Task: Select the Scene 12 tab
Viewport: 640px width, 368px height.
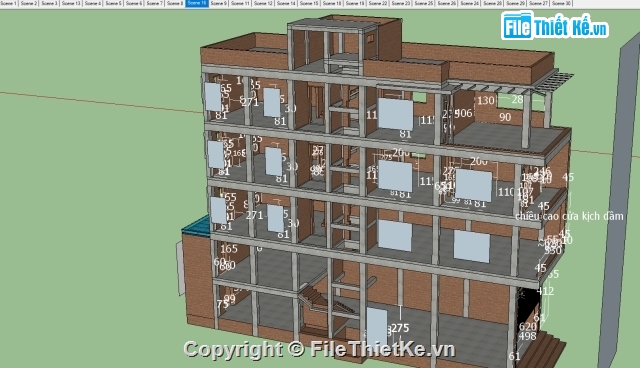Action: 263,3
